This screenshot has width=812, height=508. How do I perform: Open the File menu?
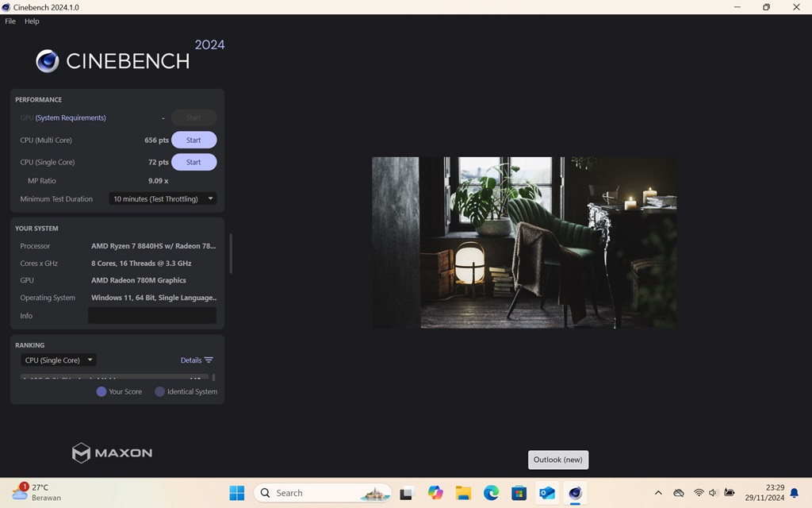coord(10,21)
